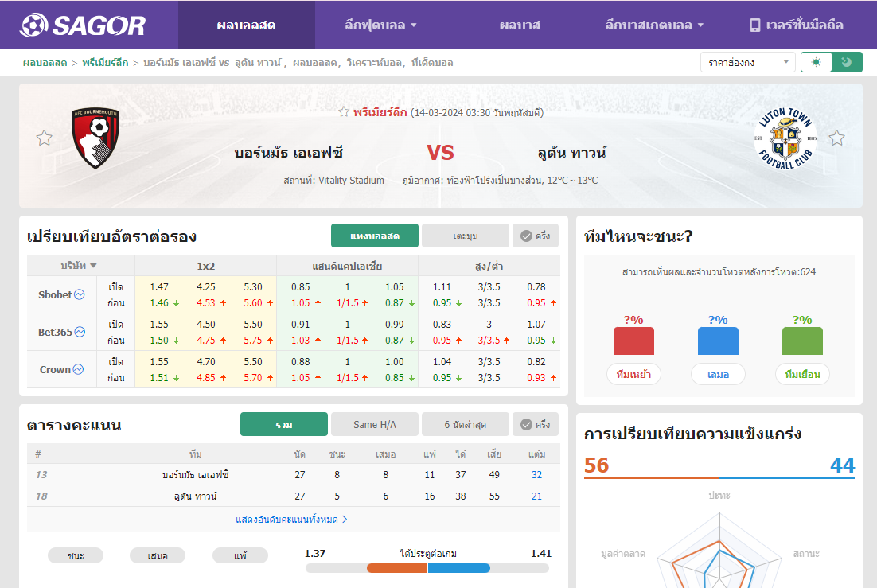Image resolution: width=877 pixels, height=588 pixels.
Task: Select the loss filter pill
Action: click(x=240, y=555)
